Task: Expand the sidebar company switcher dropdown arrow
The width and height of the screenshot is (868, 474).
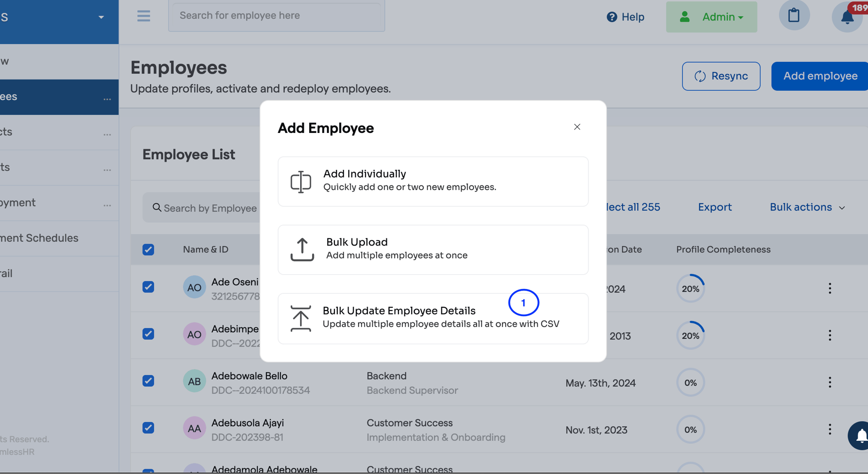Action: click(x=101, y=17)
